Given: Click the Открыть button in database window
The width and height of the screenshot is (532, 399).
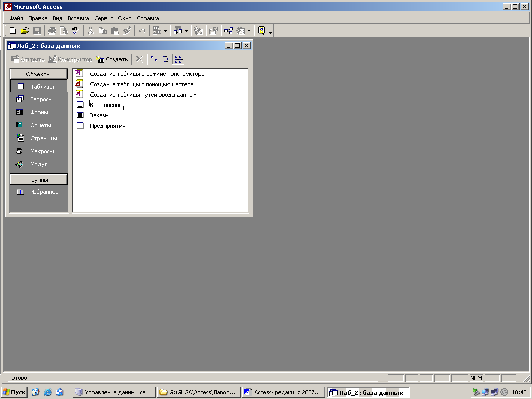Looking at the screenshot, I should [28, 59].
